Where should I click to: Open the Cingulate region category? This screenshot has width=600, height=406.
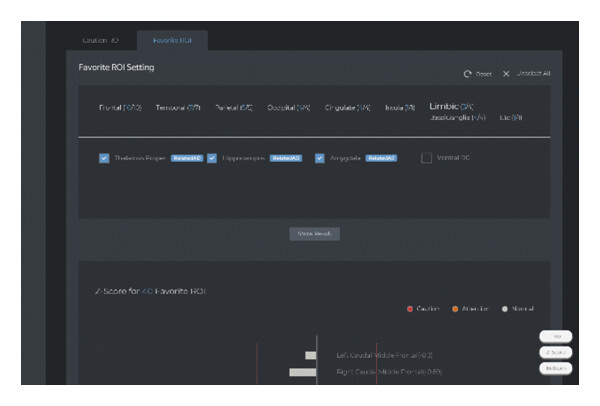(347, 108)
